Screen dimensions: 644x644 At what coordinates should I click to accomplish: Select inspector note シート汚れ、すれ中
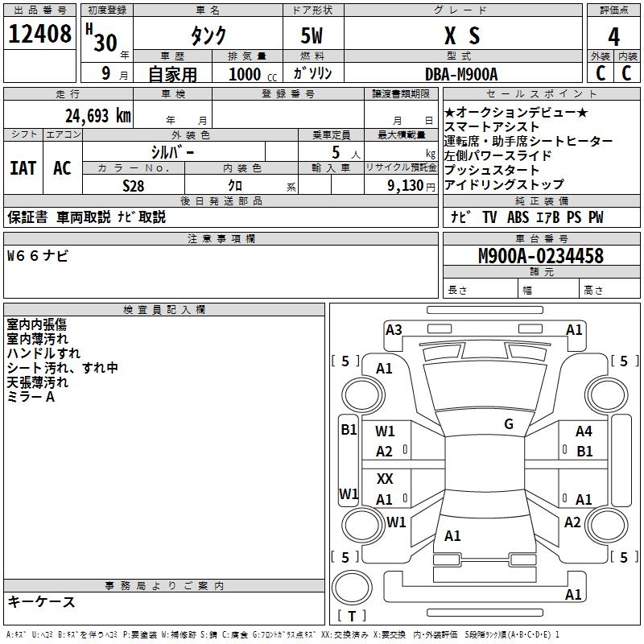(x=63, y=368)
